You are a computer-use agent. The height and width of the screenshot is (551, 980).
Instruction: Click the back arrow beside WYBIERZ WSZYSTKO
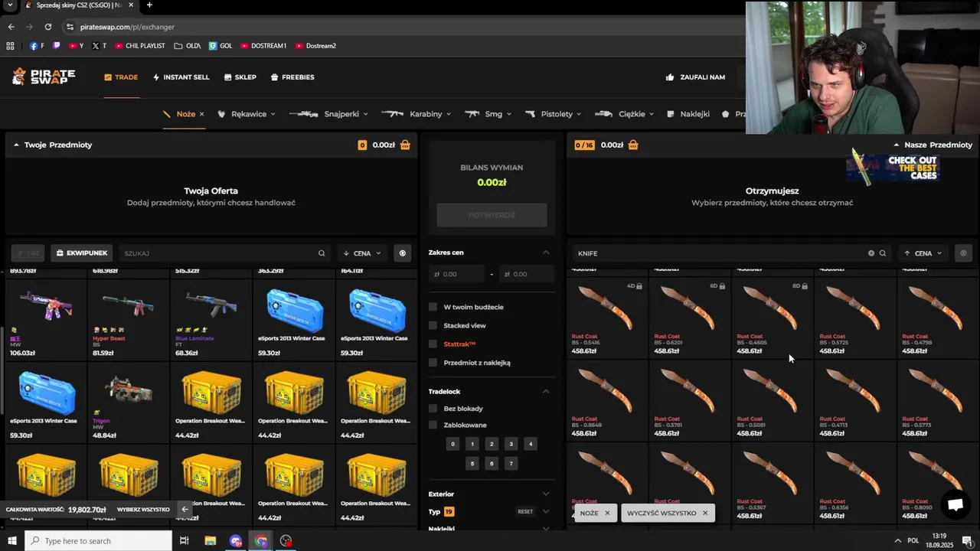185,510
